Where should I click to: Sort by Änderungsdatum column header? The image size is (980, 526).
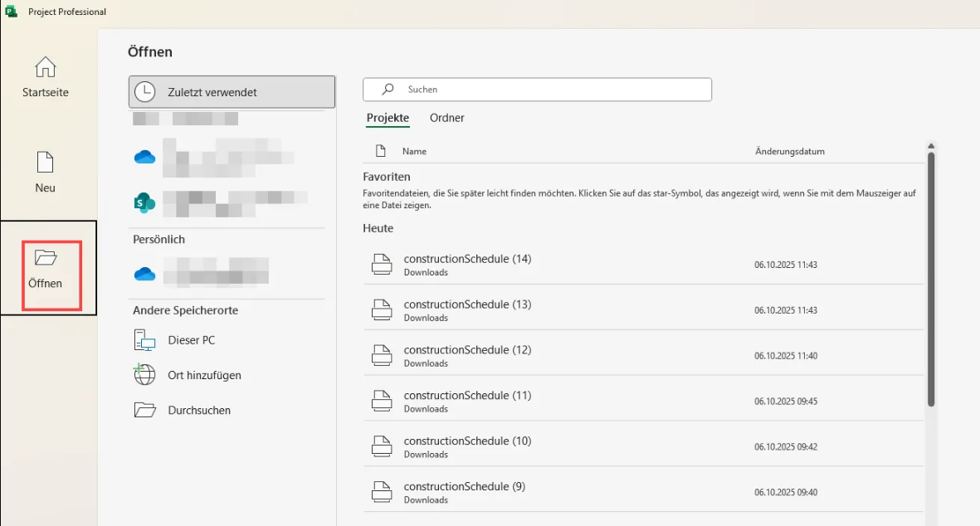pos(789,152)
